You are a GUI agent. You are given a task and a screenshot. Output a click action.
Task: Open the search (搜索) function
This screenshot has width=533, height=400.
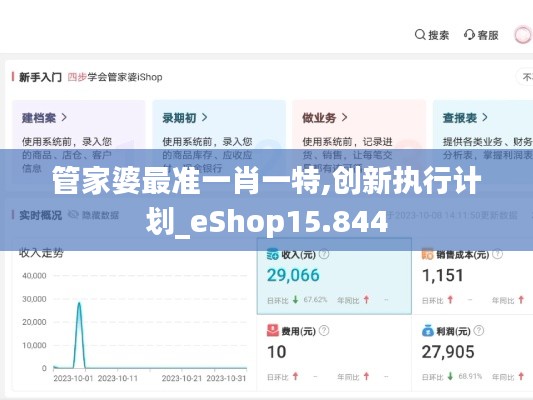point(432,35)
